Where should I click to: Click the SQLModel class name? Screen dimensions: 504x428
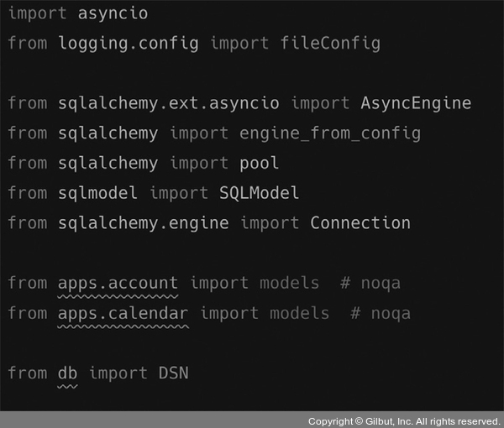tap(260, 193)
